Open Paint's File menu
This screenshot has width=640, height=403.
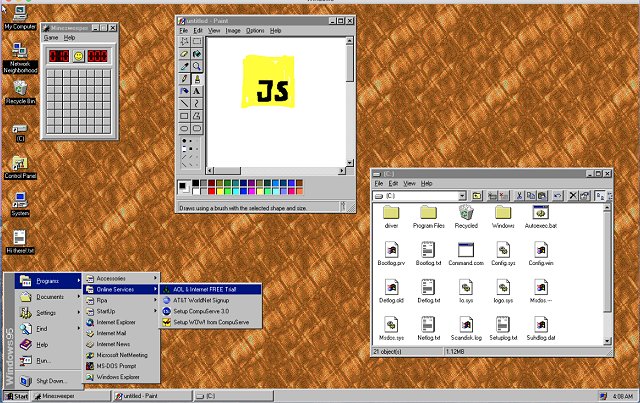(x=184, y=31)
